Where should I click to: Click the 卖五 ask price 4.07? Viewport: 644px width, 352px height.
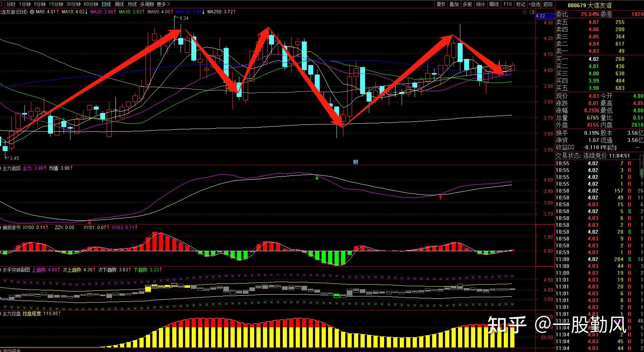pyautogui.click(x=594, y=22)
